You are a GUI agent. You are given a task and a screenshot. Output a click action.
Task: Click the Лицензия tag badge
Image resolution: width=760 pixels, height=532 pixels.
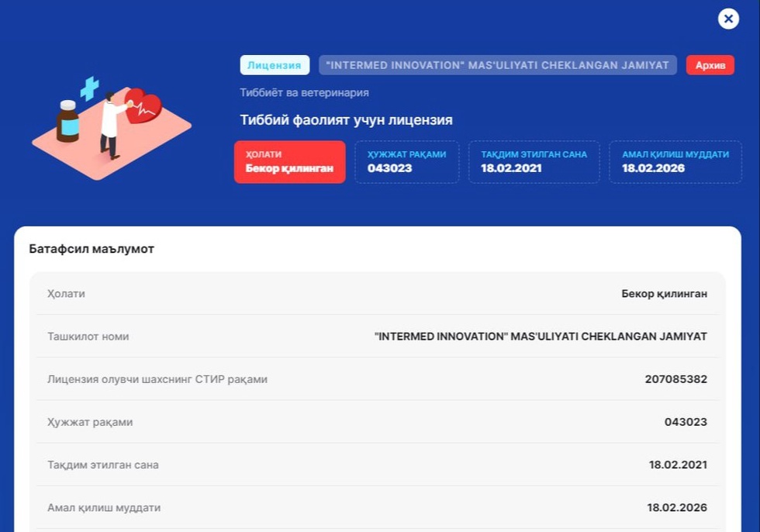pos(275,65)
